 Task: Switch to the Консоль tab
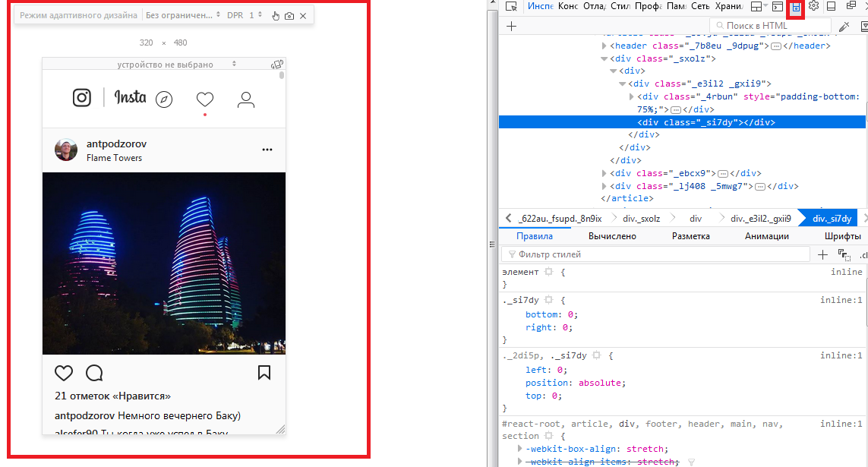[567, 6]
